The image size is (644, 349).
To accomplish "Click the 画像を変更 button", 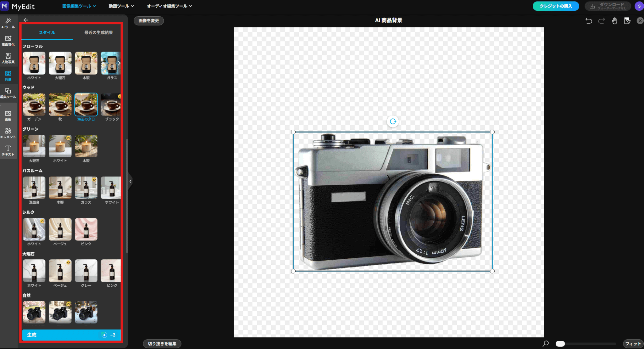I will pyautogui.click(x=149, y=21).
